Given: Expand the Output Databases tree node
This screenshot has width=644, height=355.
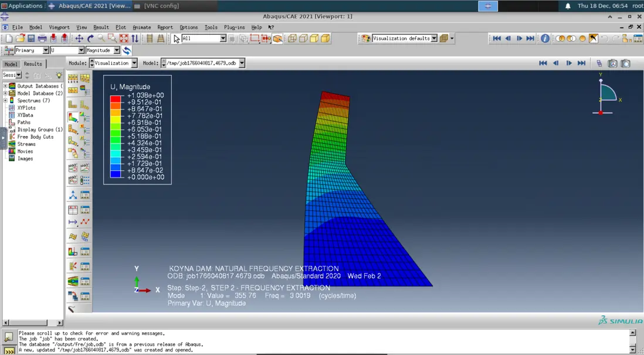Looking at the screenshot, I should pos(5,86).
